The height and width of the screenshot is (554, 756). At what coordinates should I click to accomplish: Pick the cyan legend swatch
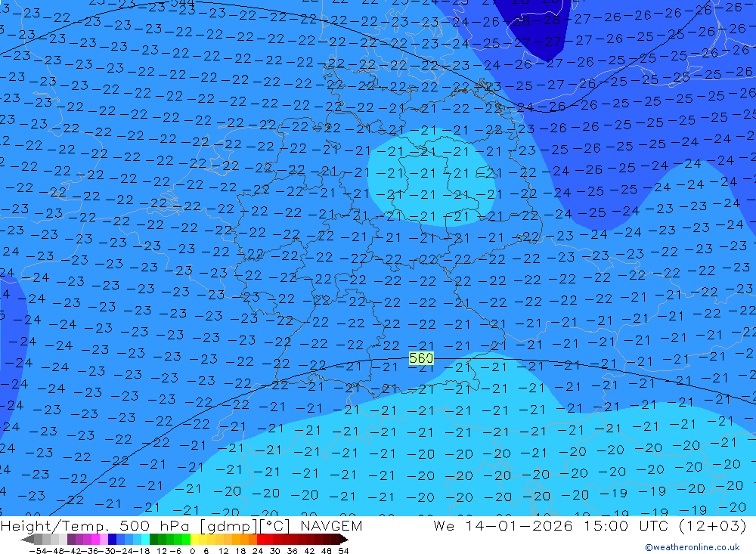[145, 539]
